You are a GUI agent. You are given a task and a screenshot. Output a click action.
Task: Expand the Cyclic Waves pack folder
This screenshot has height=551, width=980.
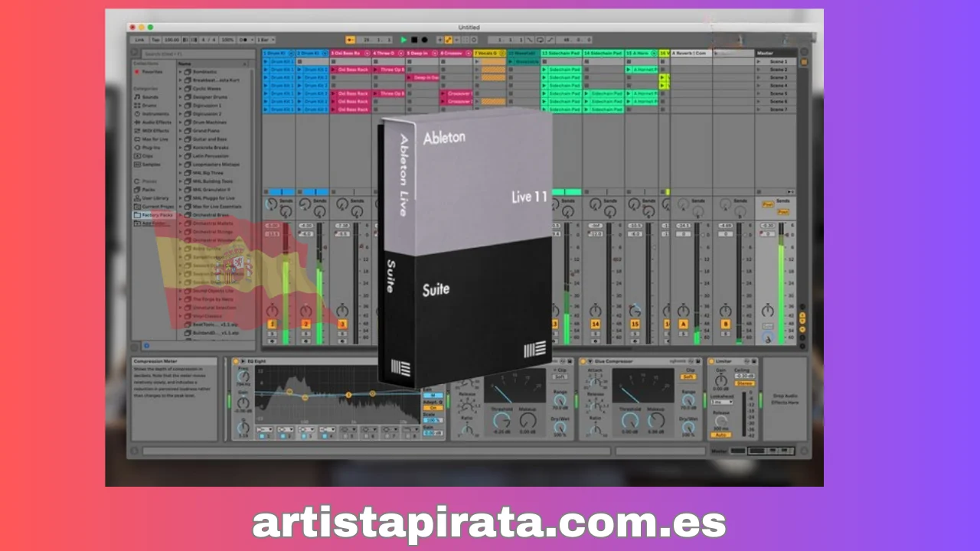pyautogui.click(x=180, y=89)
